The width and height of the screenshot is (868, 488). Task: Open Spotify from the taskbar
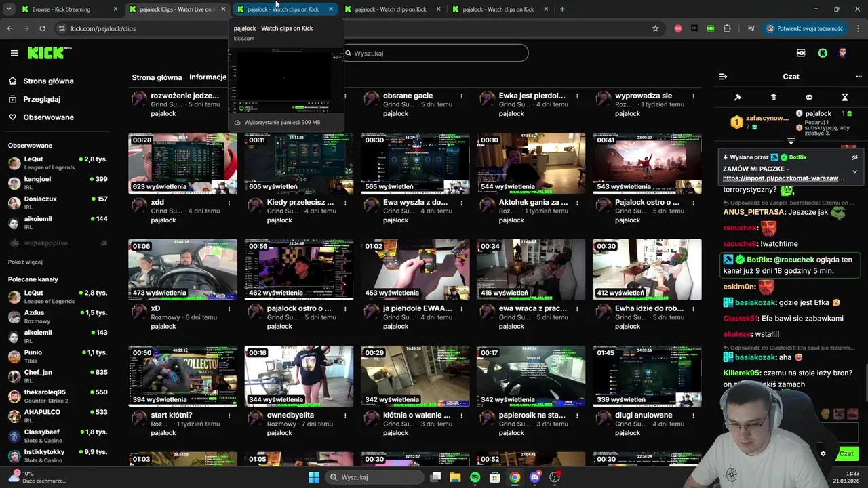(475, 477)
